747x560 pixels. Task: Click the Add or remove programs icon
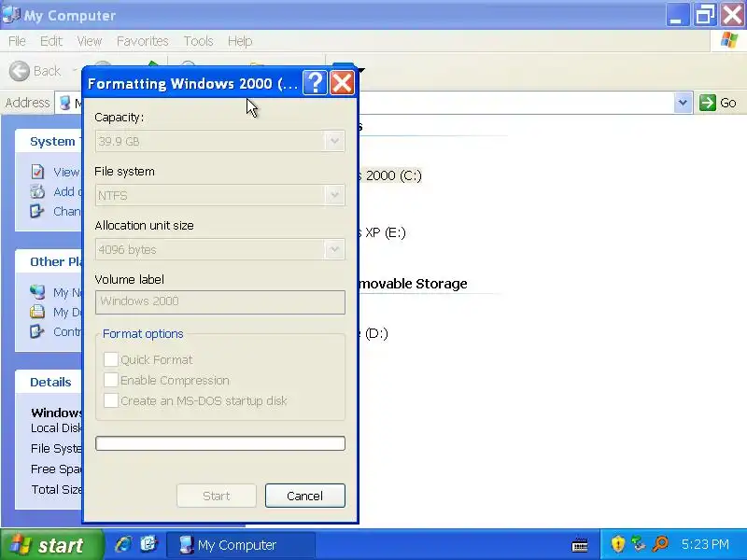(x=37, y=191)
